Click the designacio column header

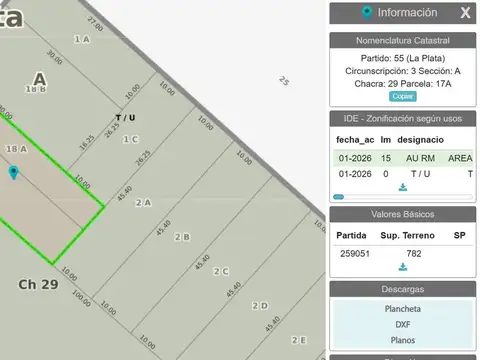[420, 140]
